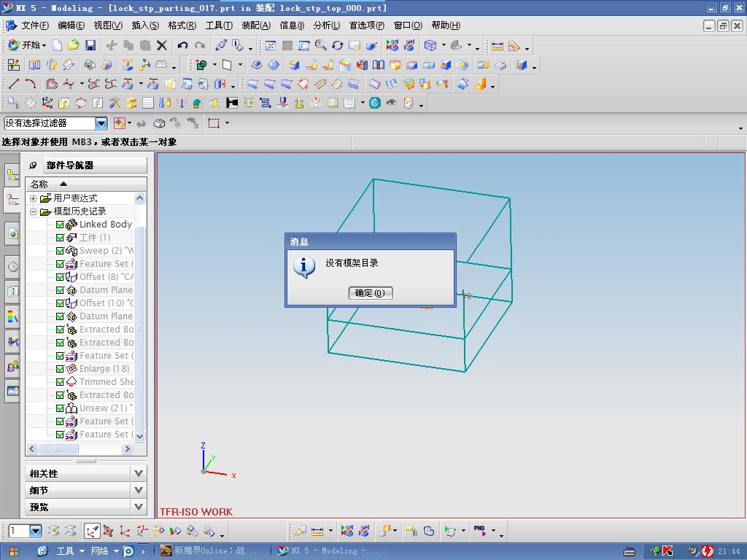This screenshot has height=560, width=747.
Task: Redo using the redo arrow icon
Action: (200, 45)
